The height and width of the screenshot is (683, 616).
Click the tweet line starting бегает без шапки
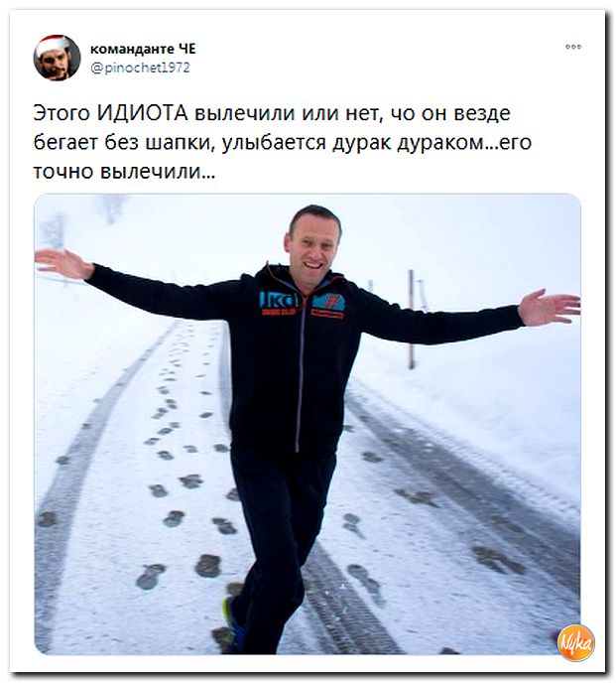[282, 142]
